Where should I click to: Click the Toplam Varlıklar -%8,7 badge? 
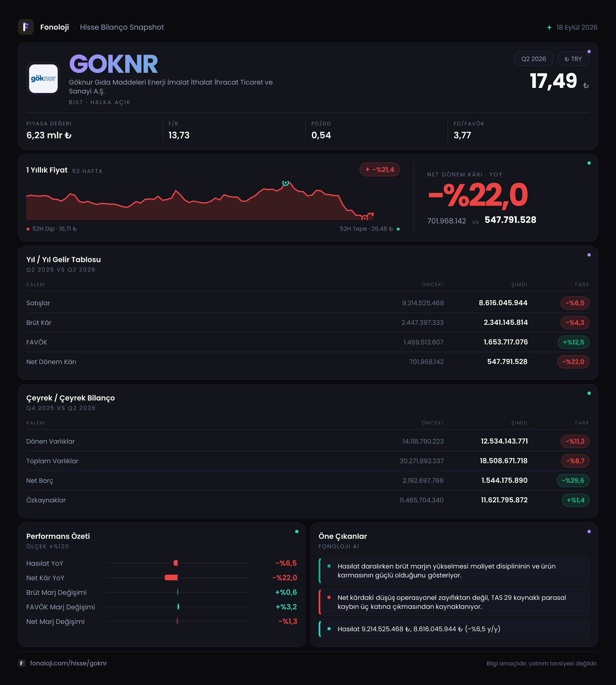pyautogui.click(x=575, y=461)
